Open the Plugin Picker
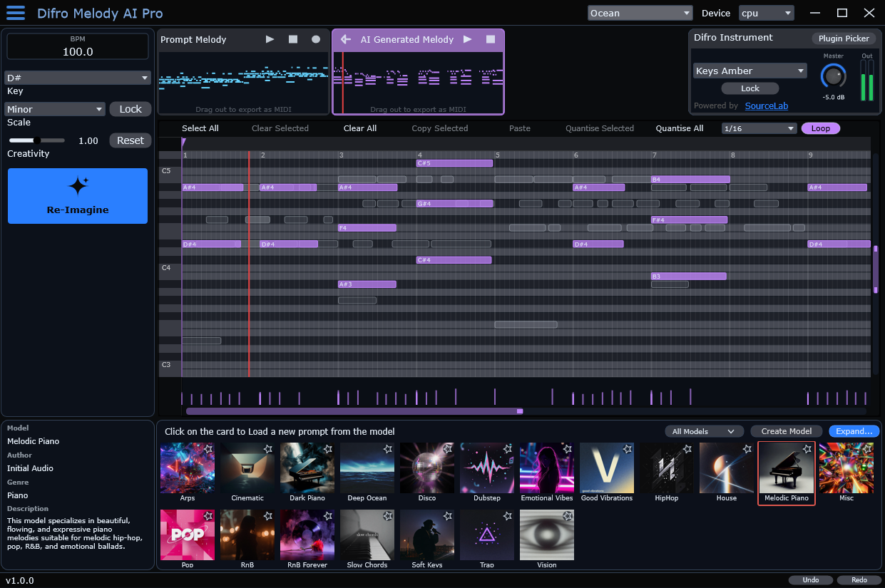 coord(844,38)
